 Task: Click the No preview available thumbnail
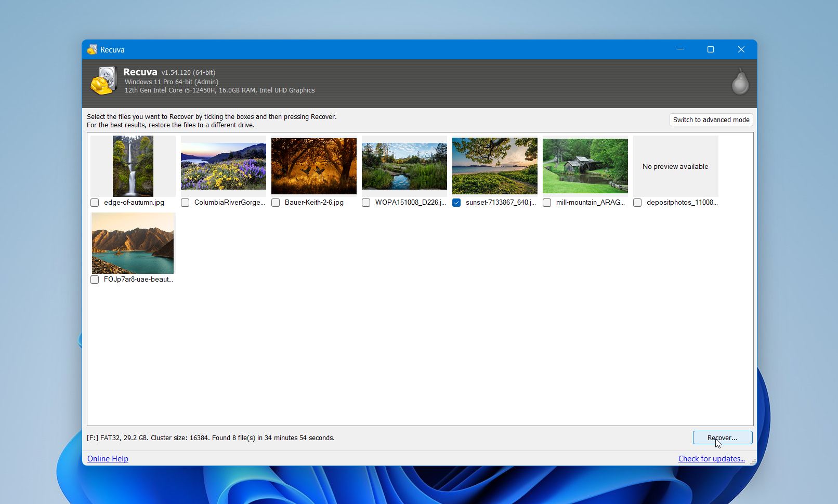(x=675, y=166)
